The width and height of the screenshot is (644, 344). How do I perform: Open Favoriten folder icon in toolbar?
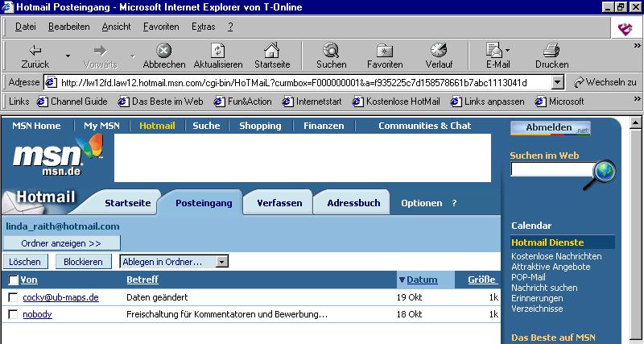(385, 51)
